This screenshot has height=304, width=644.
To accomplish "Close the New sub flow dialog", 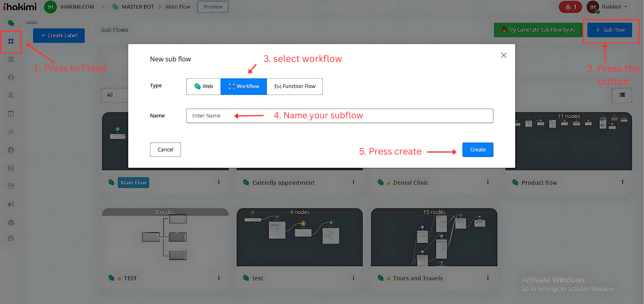I will [504, 55].
